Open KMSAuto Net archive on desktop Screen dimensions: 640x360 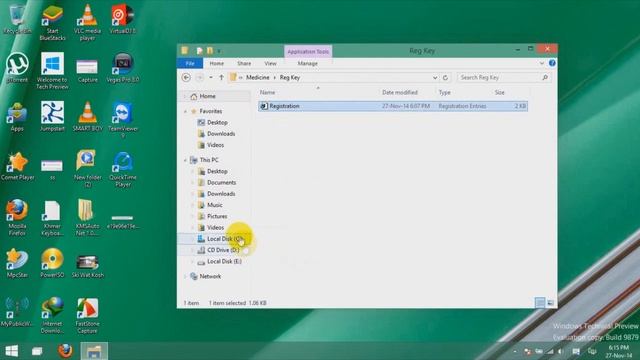tap(87, 218)
